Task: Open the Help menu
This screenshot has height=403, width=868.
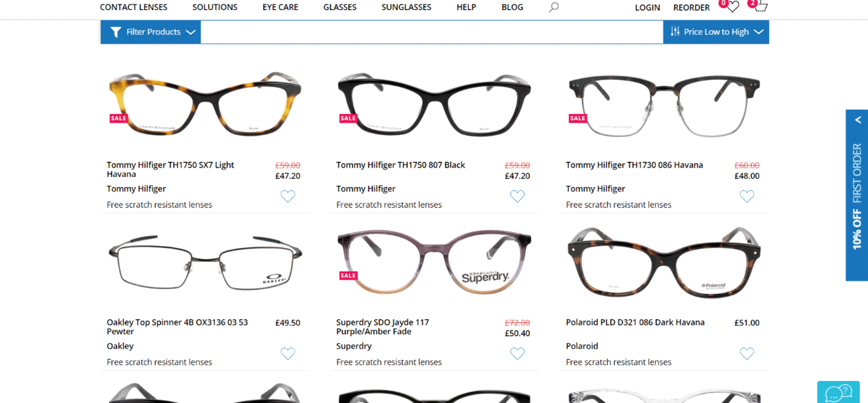Action: pos(466,8)
